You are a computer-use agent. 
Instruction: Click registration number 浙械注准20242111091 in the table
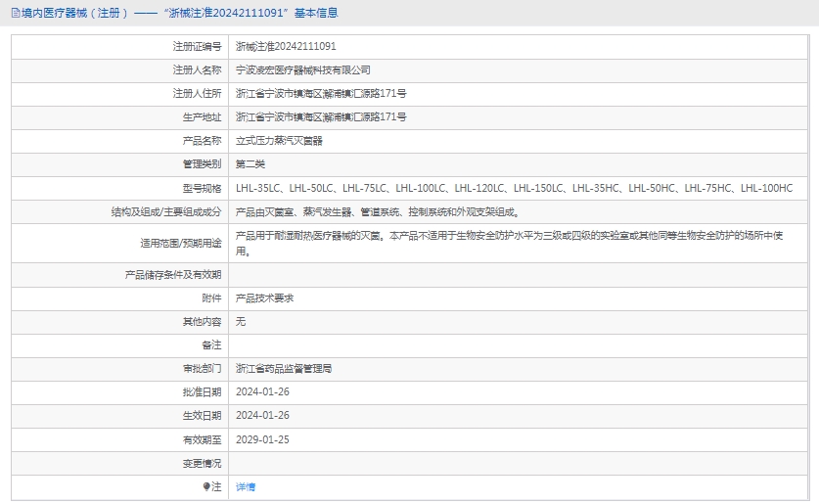pos(286,46)
